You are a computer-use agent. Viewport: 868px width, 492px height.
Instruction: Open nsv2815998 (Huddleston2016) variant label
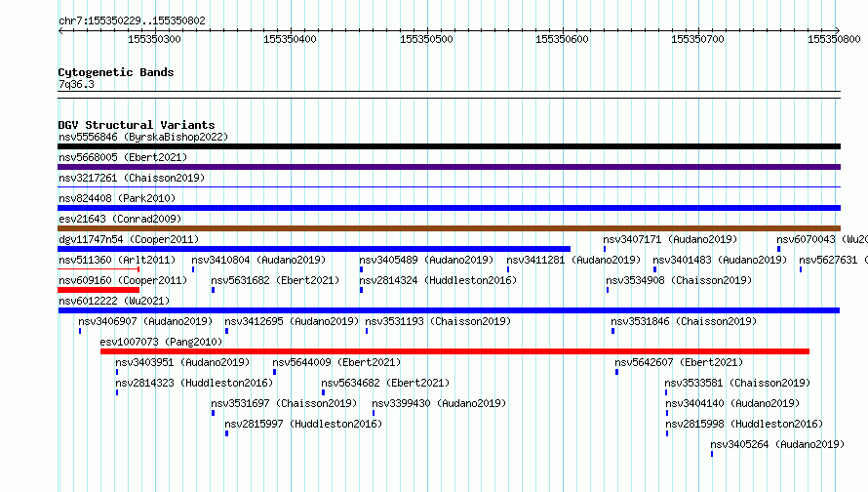(744, 424)
